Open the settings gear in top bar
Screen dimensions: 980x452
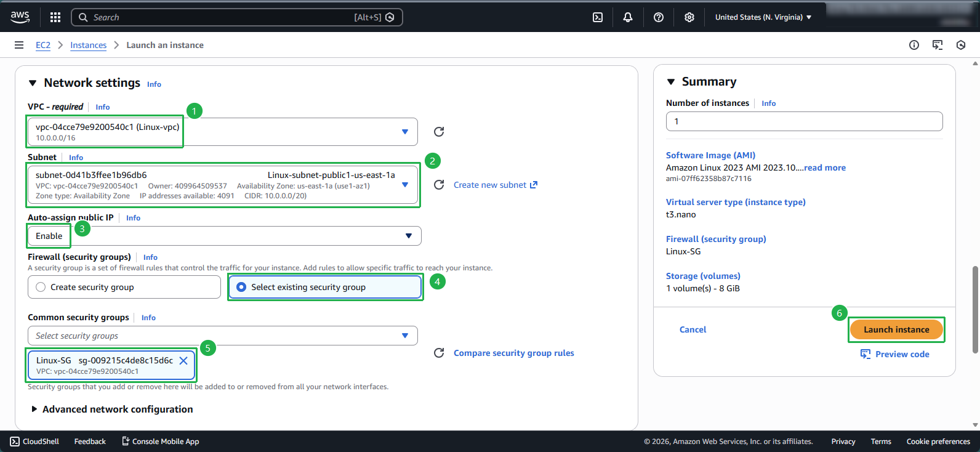pyautogui.click(x=689, y=17)
